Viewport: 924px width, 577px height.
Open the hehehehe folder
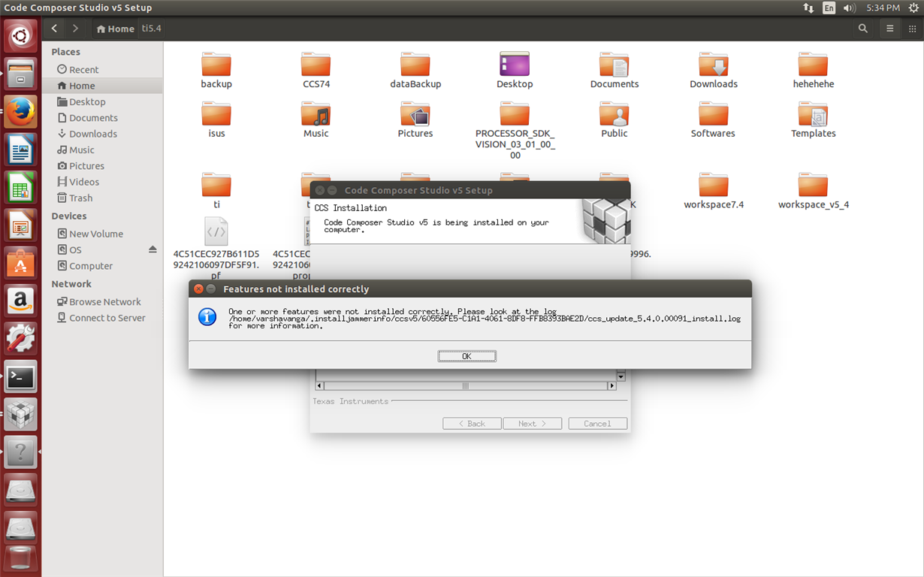pos(814,71)
